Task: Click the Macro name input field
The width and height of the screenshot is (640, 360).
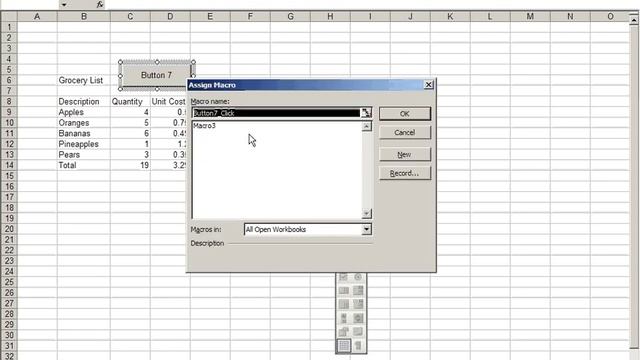Action: 276,113
